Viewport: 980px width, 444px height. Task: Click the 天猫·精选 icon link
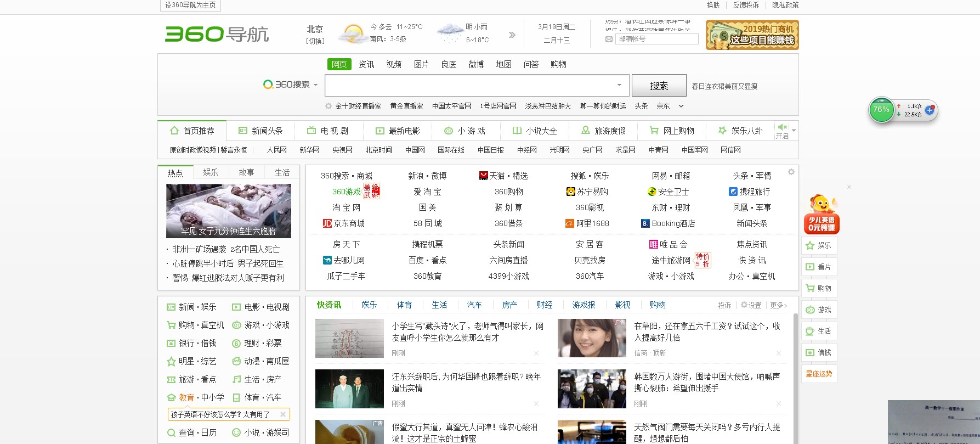pyautogui.click(x=484, y=176)
